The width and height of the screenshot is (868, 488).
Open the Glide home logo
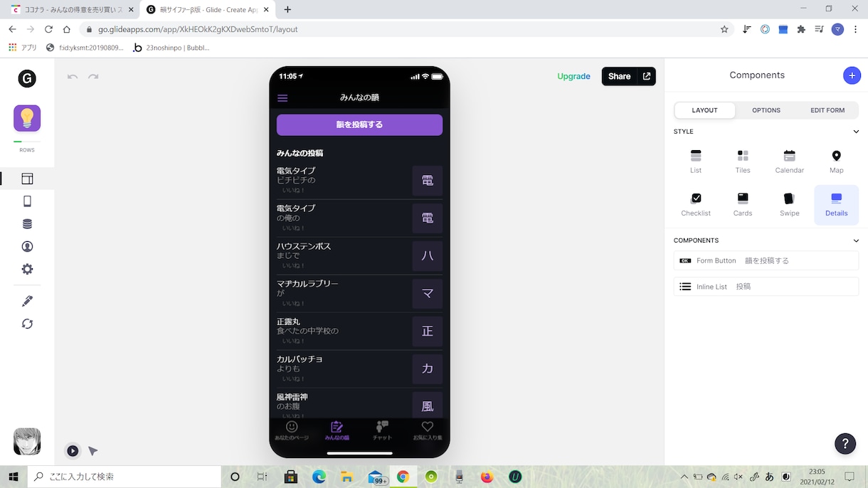[x=27, y=78]
